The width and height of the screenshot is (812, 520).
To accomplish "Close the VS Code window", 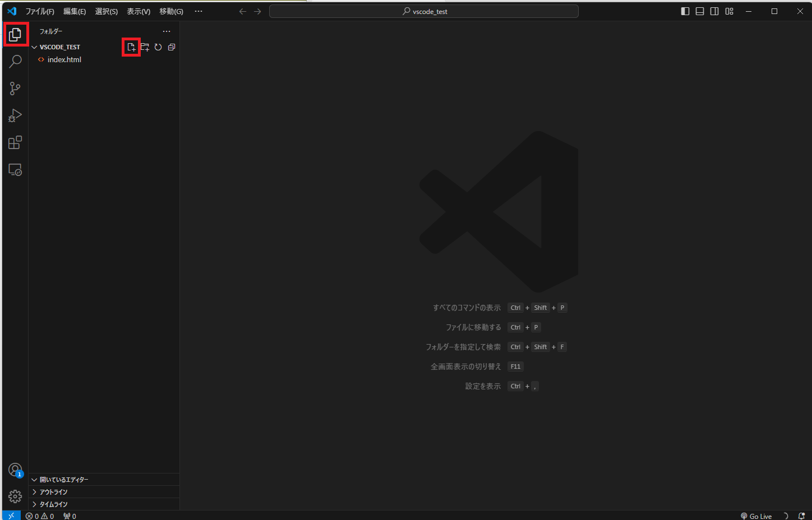I will click(800, 11).
